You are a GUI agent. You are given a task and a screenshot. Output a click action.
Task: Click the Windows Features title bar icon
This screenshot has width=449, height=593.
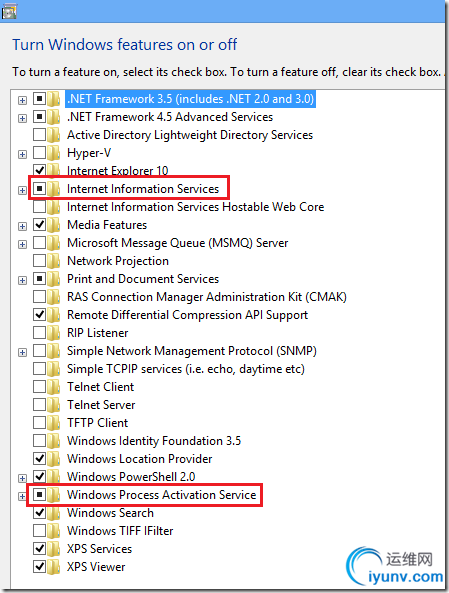tap(9, 11)
